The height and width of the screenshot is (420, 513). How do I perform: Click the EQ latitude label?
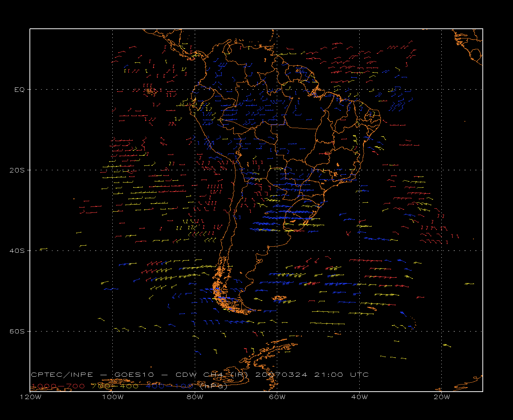click(x=19, y=90)
